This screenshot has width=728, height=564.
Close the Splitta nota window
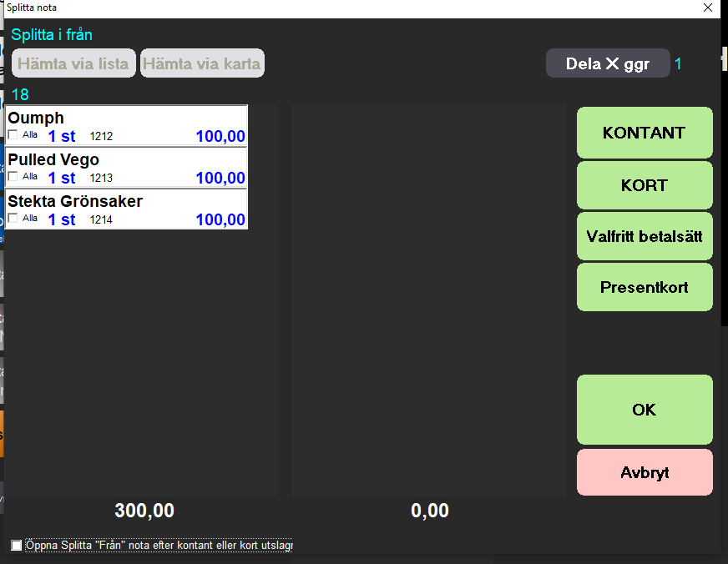coord(708,8)
